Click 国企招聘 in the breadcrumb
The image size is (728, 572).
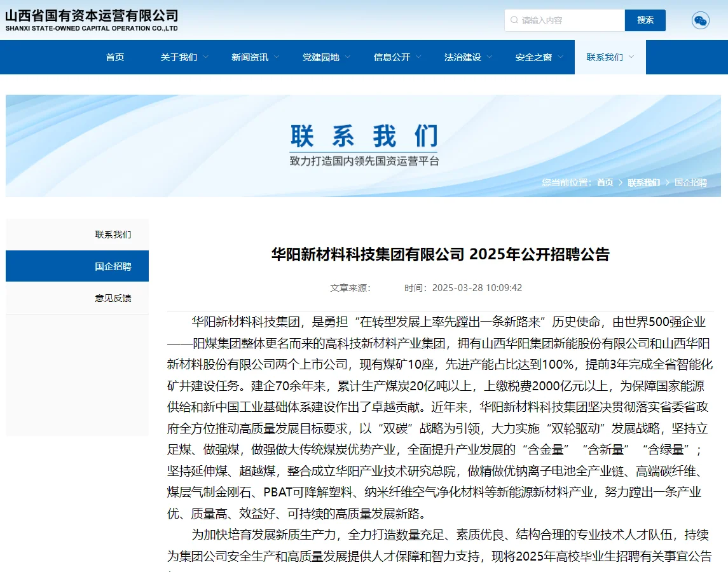pos(690,182)
